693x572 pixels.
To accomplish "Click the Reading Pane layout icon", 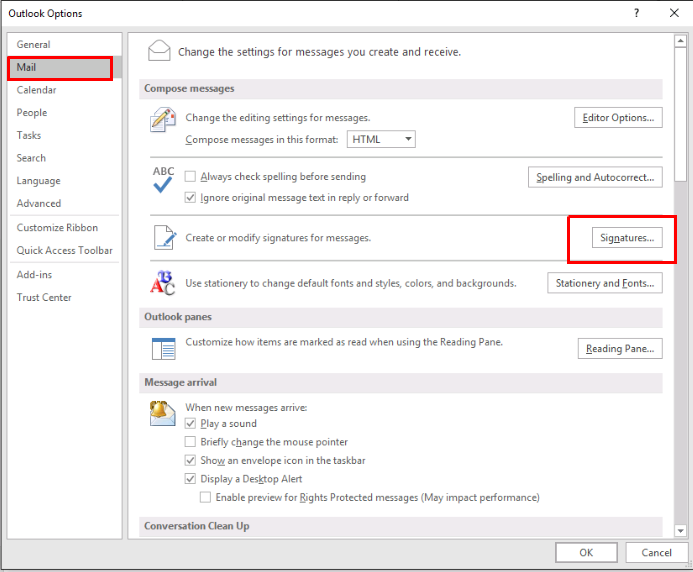I will click(162, 349).
